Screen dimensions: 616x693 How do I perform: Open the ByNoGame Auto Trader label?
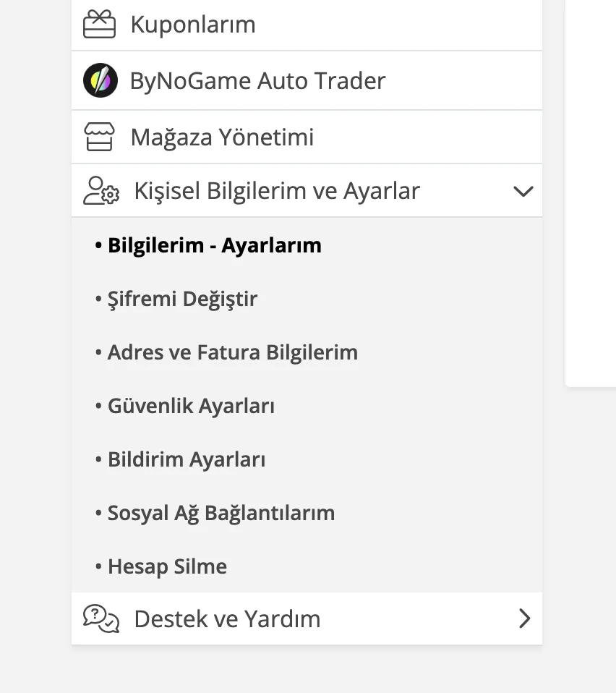(x=257, y=80)
